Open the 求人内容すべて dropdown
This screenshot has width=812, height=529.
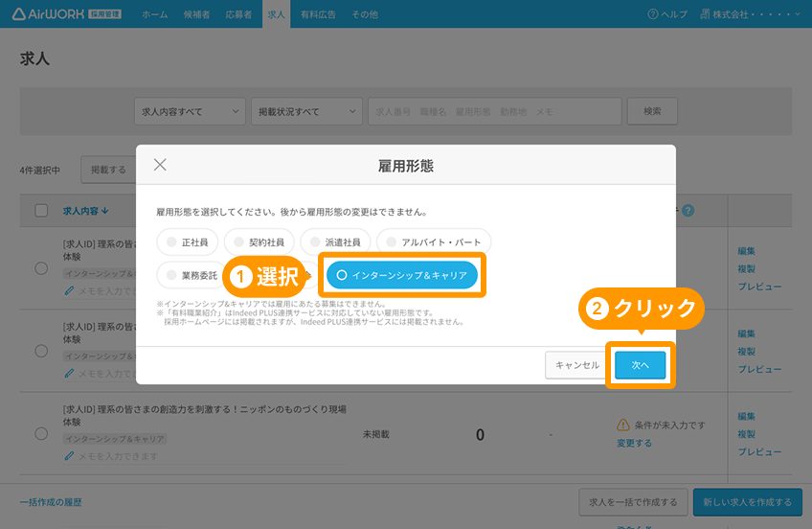(190, 111)
